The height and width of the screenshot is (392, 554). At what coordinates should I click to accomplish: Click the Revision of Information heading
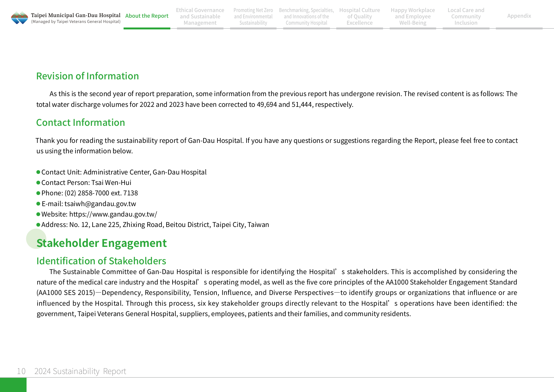coord(88,76)
